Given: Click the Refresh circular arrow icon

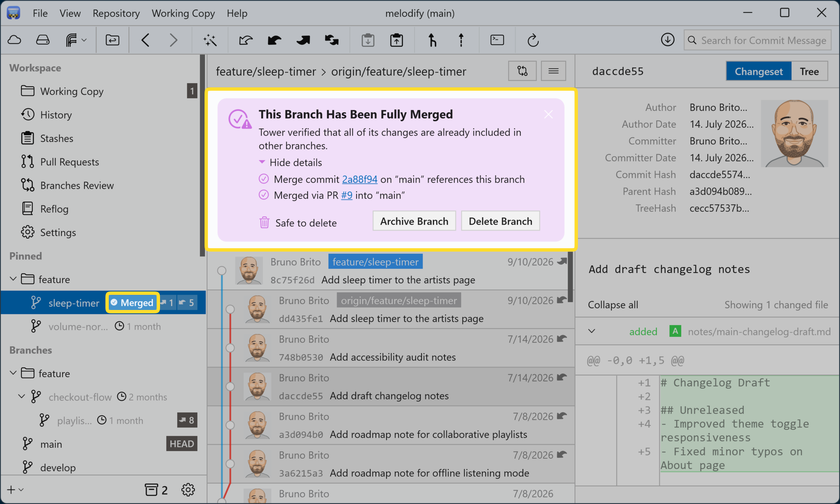Looking at the screenshot, I should click(x=533, y=40).
